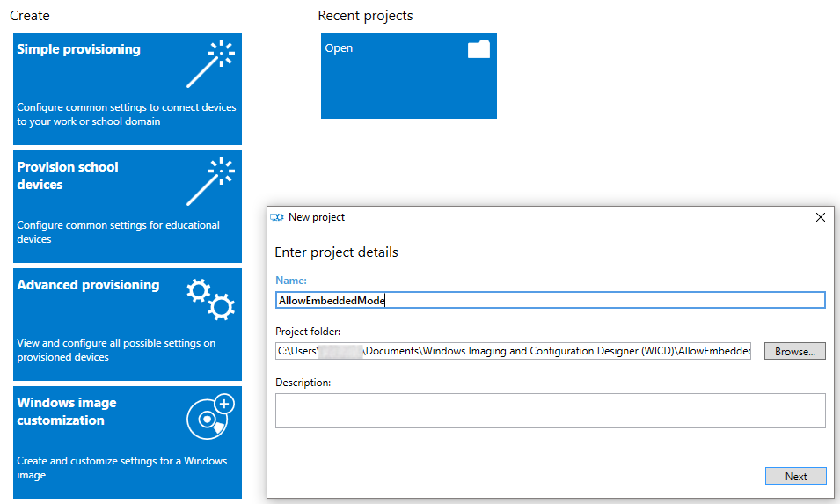Image resolution: width=840 pixels, height=504 pixels.
Task: Click the gears icon on Advanced provisioning
Action: click(210, 298)
